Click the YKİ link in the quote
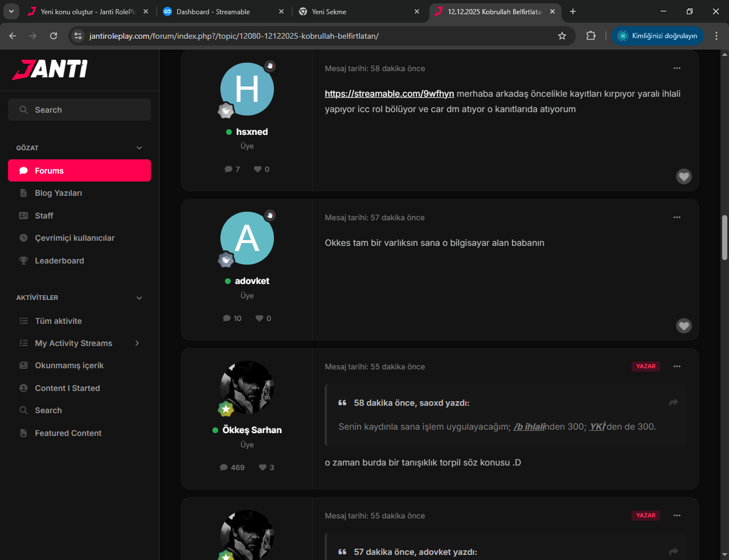729x560 pixels. (597, 427)
